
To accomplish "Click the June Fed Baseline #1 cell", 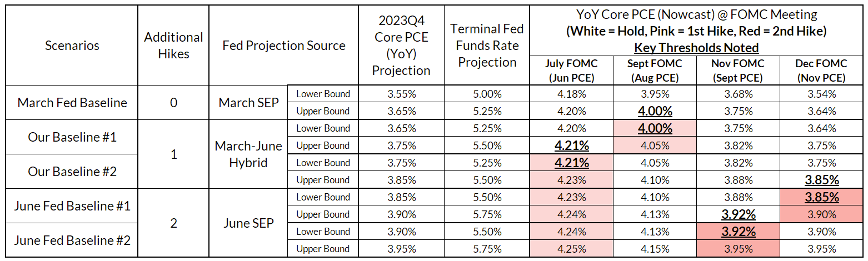I will pyautogui.click(x=72, y=205).
